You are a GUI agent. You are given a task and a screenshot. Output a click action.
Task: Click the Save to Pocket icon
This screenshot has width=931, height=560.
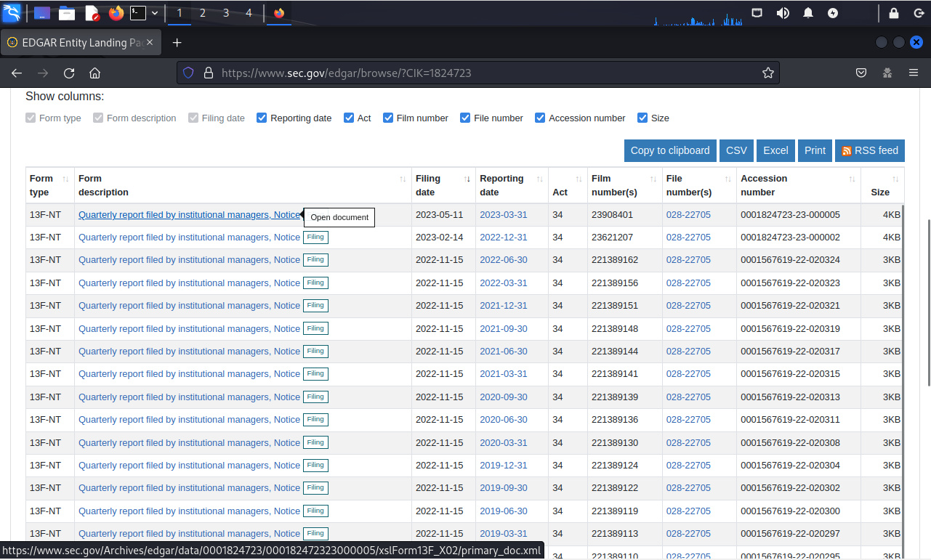tap(861, 73)
